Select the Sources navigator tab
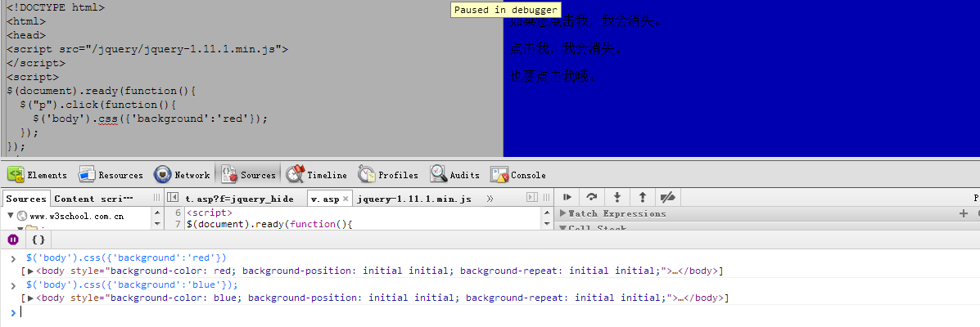Image resolution: width=980 pixels, height=327 pixels. tap(25, 199)
